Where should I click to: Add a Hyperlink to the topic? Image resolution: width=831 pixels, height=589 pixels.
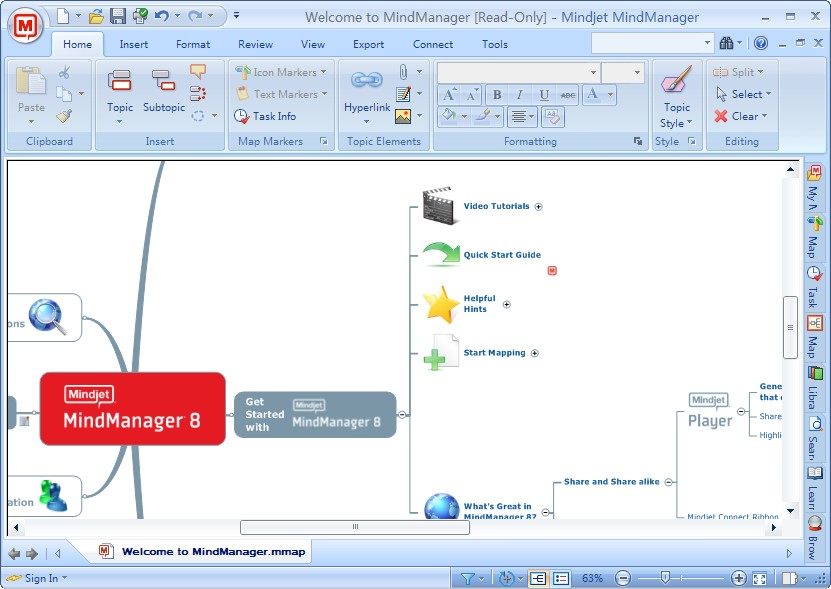367,95
